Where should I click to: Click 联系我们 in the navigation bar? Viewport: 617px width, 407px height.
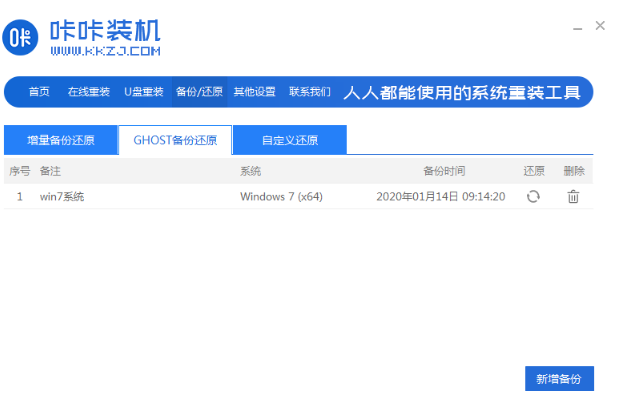[x=310, y=92]
